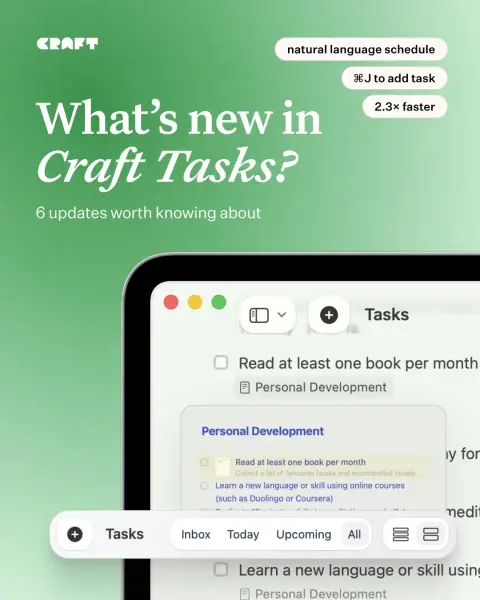Click the 'natural language schedule' pill
The width and height of the screenshot is (480, 600).
tap(361, 49)
